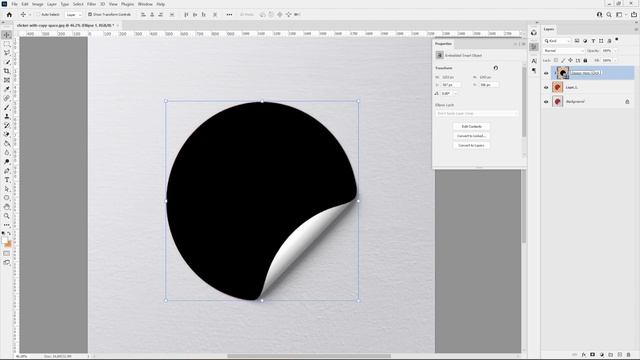Toggle Auto-Select checkbox
Viewport: 640px width, 360px height.
point(38,14)
